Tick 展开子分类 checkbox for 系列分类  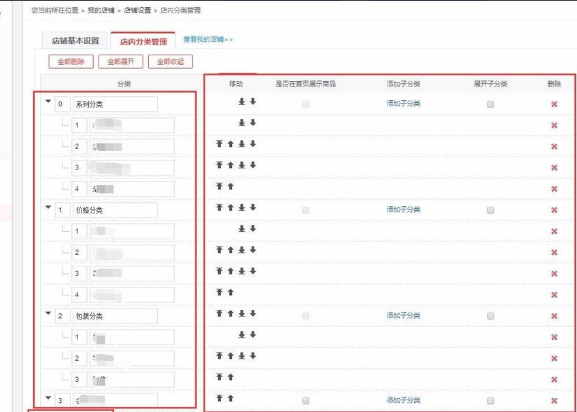click(x=490, y=104)
